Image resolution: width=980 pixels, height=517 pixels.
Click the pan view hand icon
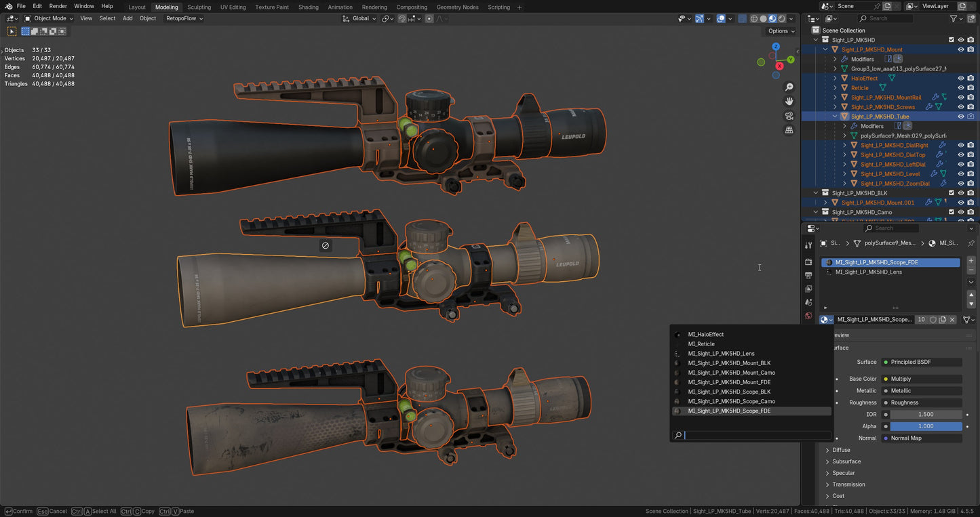pyautogui.click(x=789, y=101)
